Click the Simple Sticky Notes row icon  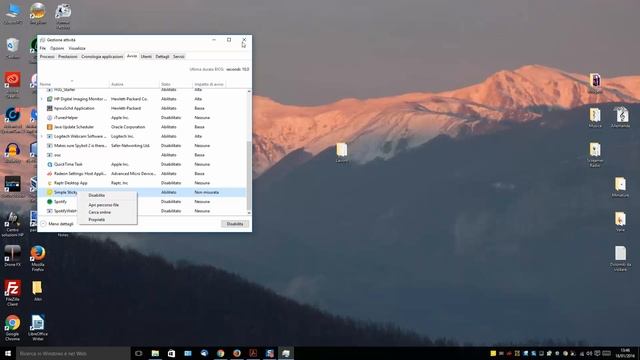point(49,192)
